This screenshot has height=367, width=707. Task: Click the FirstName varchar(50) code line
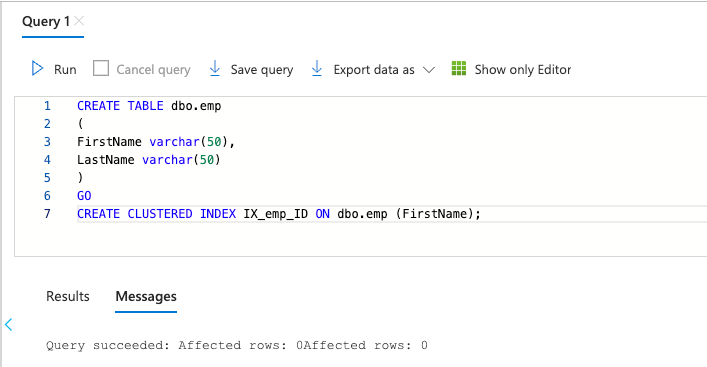[x=156, y=142]
